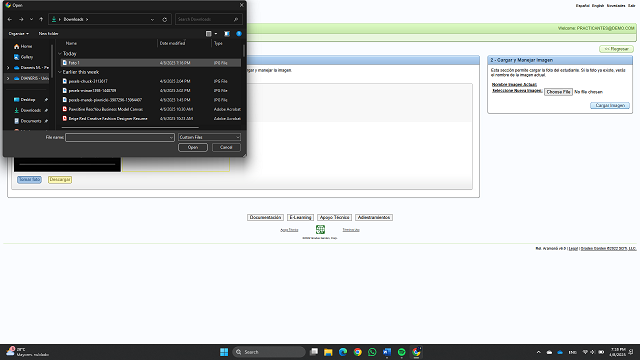Toggle the preview pane

(x=227, y=33)
